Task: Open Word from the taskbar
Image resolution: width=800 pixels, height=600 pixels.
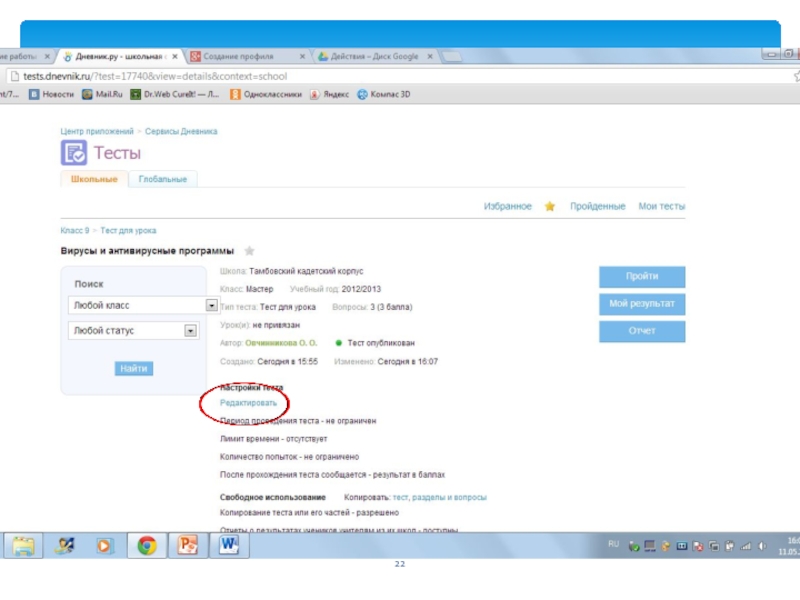Action: point(229,545)
